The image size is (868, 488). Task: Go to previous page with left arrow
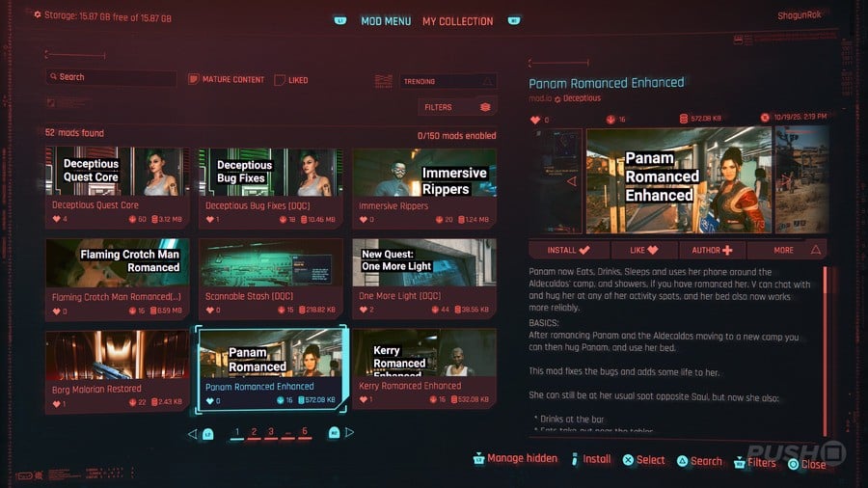click(192, 434)
